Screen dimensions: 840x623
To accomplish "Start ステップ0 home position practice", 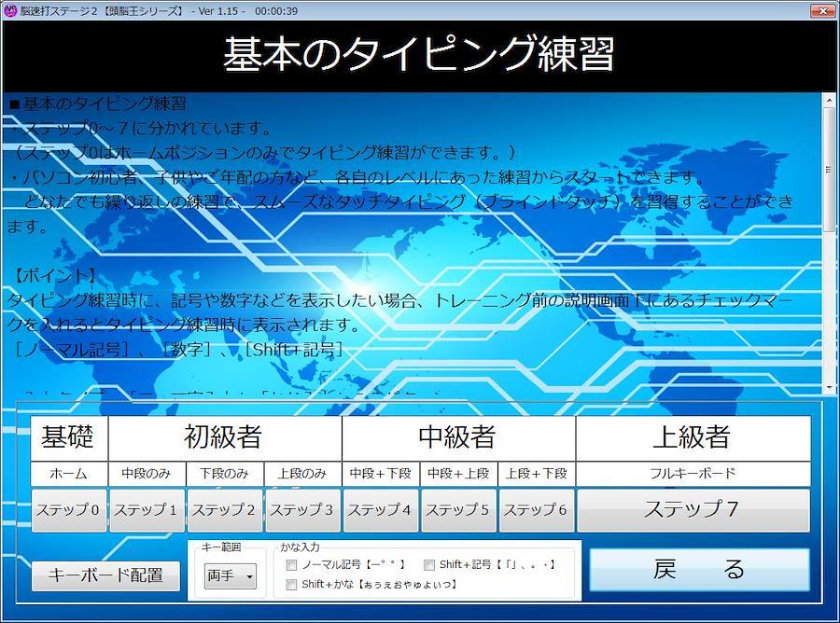I will 69,510.
